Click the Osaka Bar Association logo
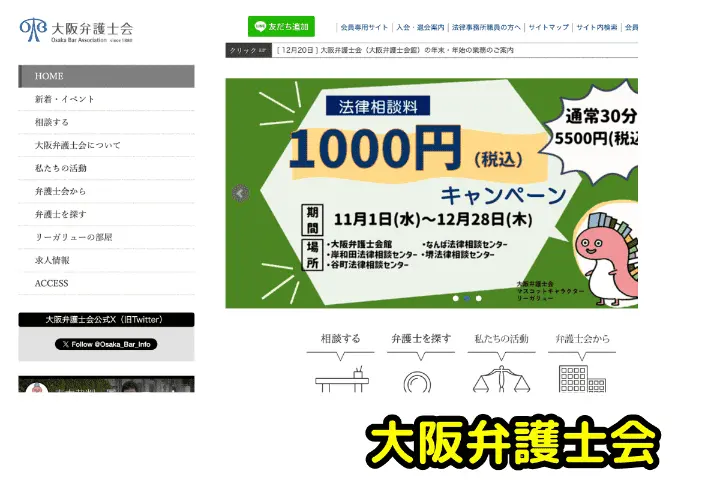The width and height of the screenshot is (720, 480). [x=76, y=30]
